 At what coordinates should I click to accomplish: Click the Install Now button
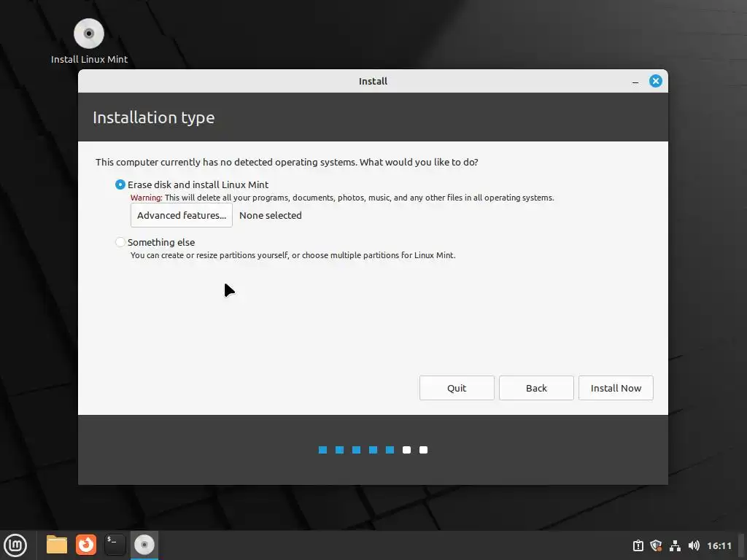(616, 388)
